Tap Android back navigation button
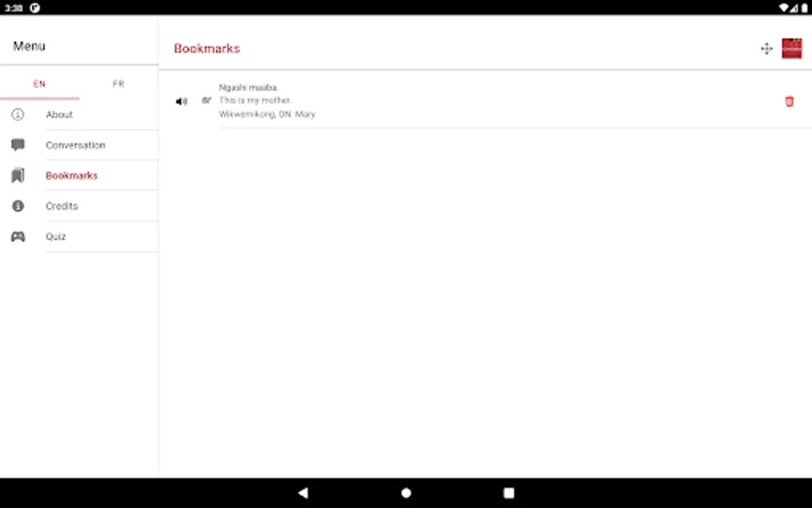The image size is (812, 508). point(303,493)
